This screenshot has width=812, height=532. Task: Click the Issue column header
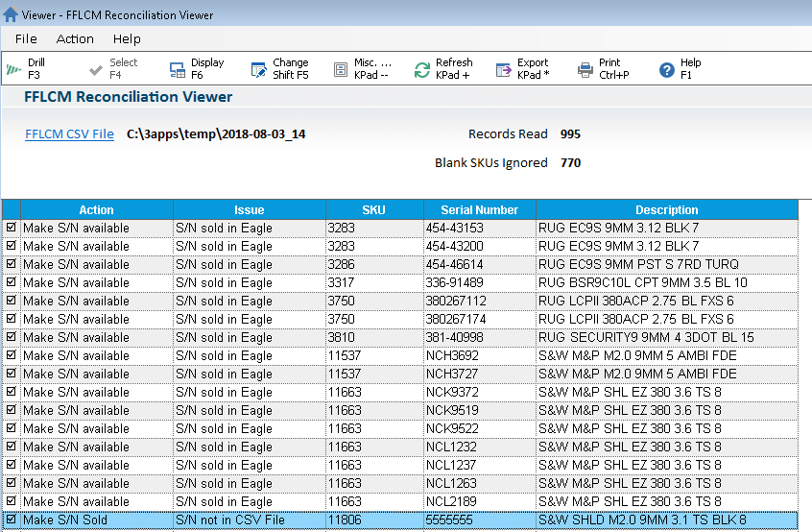point(249,210)
